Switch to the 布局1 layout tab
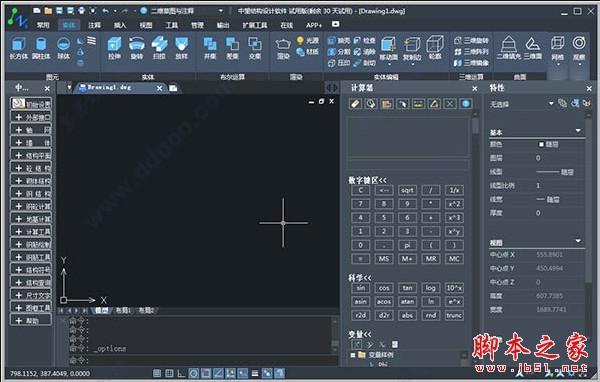Screen dimensions: 600x382 123,310
